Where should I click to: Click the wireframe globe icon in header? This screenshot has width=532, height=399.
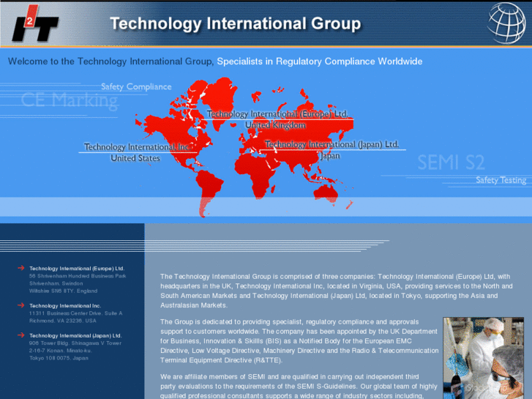507,23
